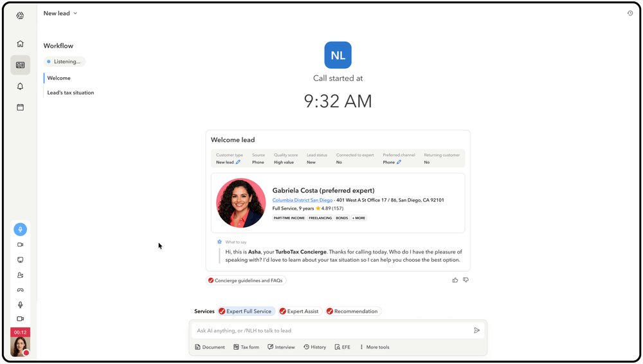The height and width of the screenshot is (364, 643).
Task: Click the Lead status New value
Action: coord(311,162)
